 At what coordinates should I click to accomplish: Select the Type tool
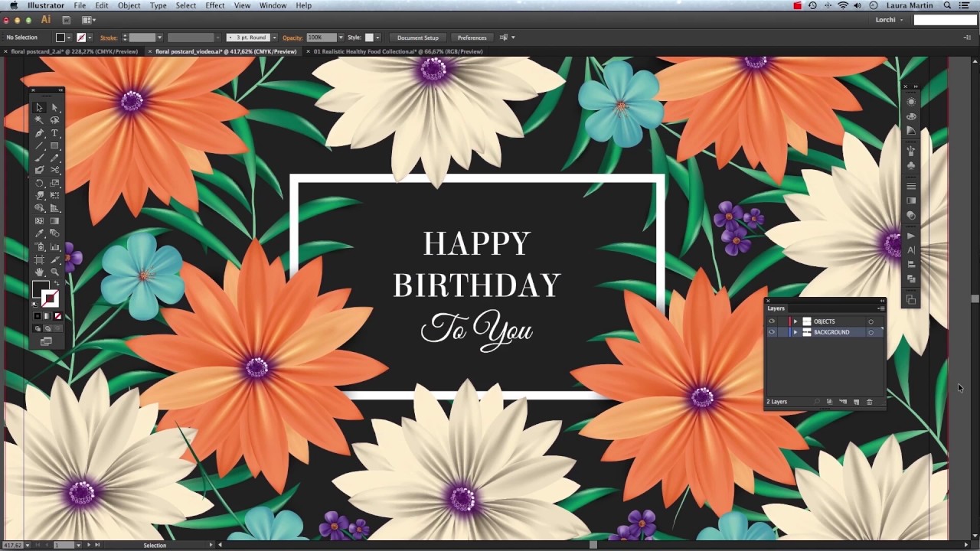[54, 132]
